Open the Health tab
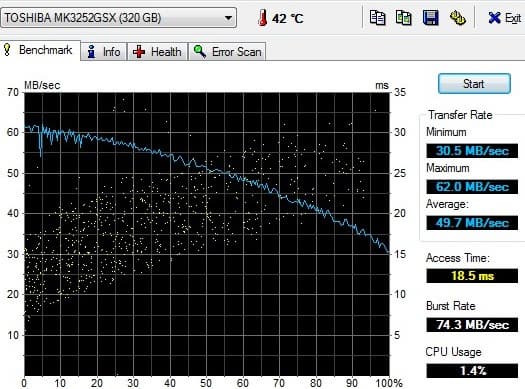The image size is (525, 389). 157,52
